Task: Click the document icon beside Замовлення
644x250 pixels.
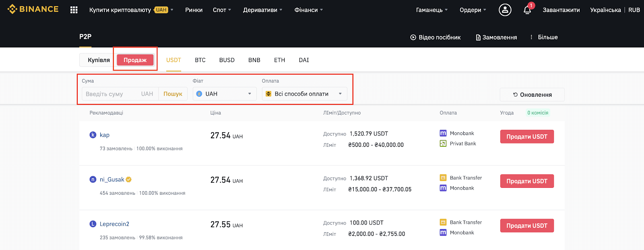Action: click(478, 37)
